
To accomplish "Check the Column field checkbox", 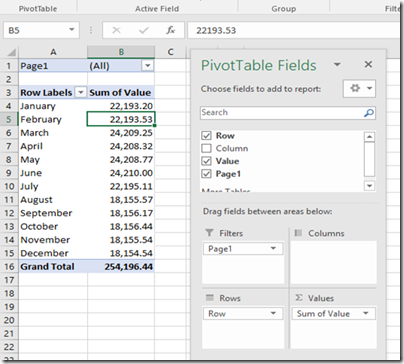I will tap(207, 148).
